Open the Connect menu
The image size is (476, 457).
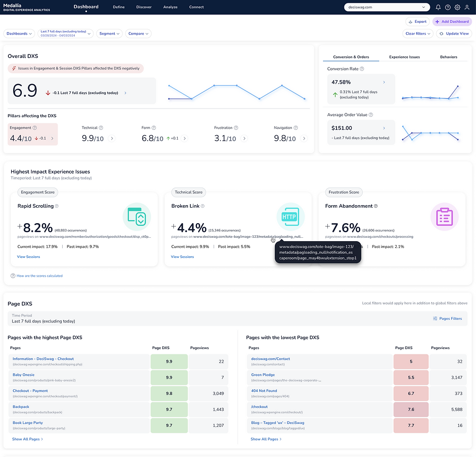[196, 7]
